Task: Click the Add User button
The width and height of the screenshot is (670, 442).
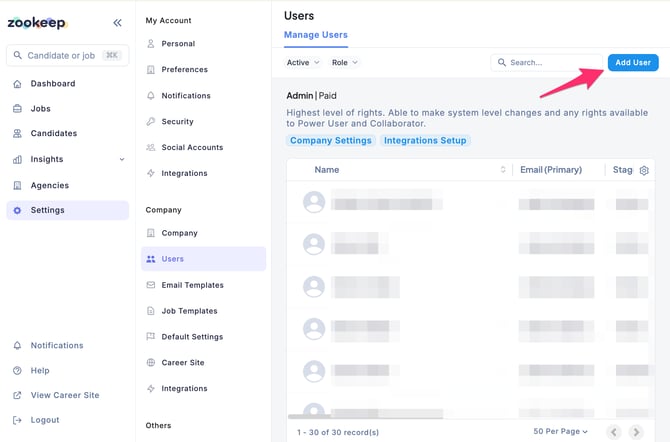Action: [633, 62]
